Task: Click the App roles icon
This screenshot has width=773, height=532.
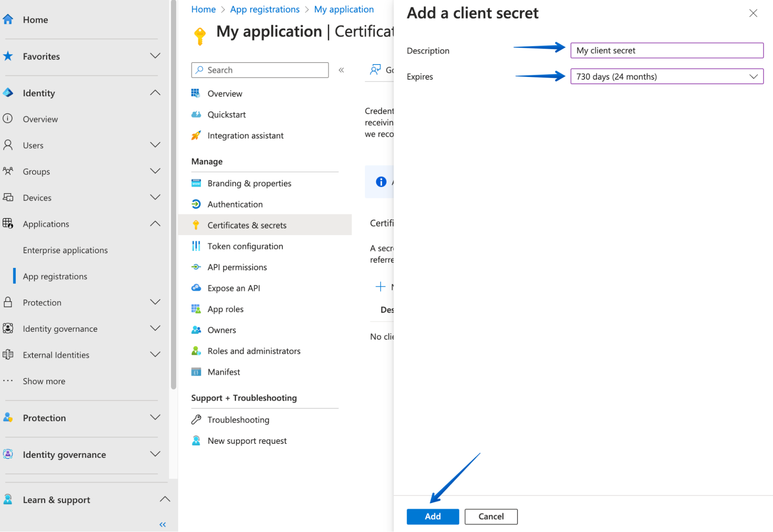Action: click(196, 309)
